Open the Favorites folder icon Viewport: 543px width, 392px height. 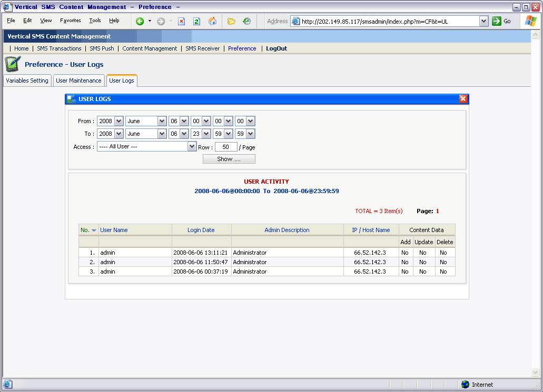click(x=231, y=21)
